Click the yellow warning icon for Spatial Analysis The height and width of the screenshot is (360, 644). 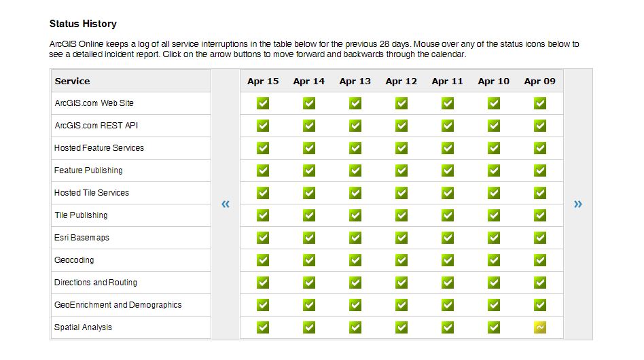pos(540,327)
